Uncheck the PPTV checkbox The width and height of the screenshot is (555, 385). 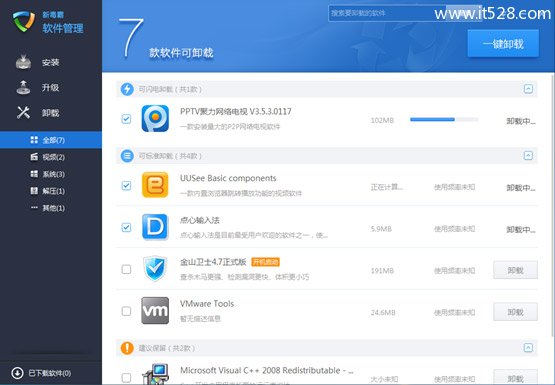[x=126, y=119]
